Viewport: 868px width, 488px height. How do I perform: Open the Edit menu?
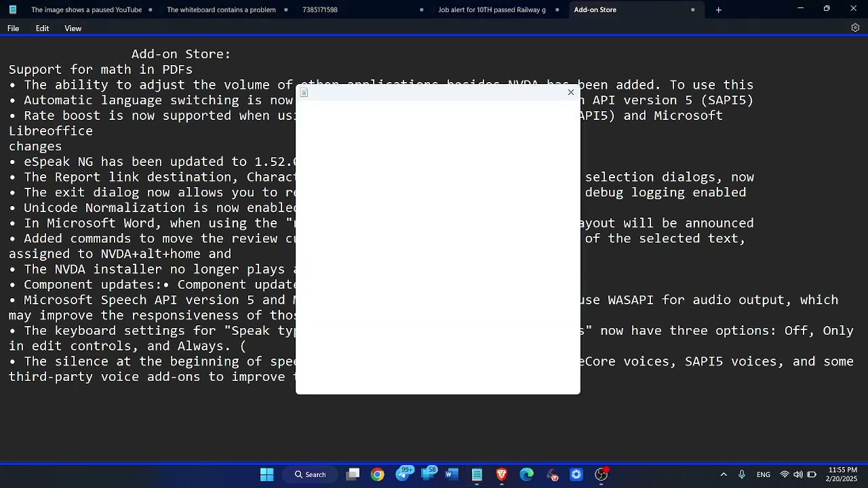(x=42, y=28)
